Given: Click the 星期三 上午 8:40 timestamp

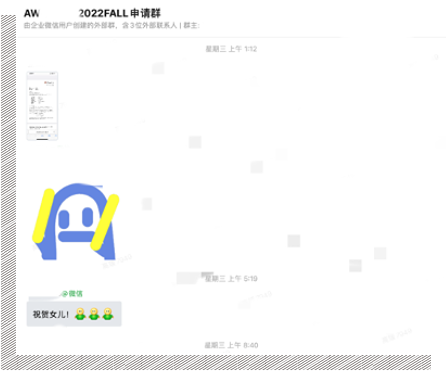Looking at the screenshot, I should pyautogui.click(x=231, y=345).
